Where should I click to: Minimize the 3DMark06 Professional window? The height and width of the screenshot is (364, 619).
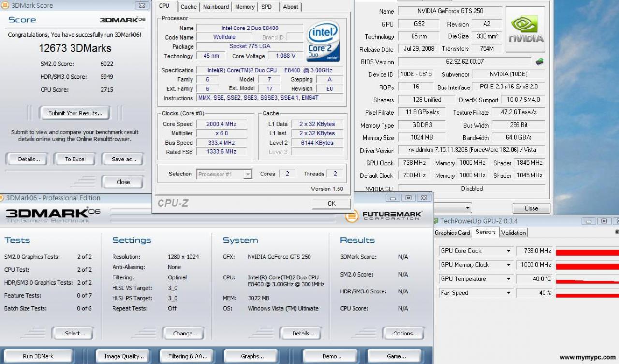coord(393,198)
